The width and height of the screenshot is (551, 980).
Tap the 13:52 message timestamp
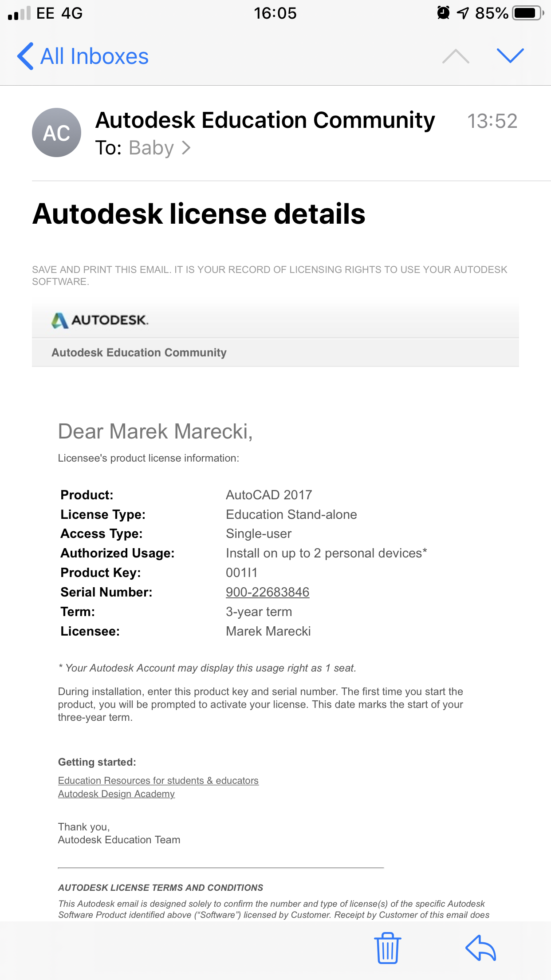(x=492, y=121)
